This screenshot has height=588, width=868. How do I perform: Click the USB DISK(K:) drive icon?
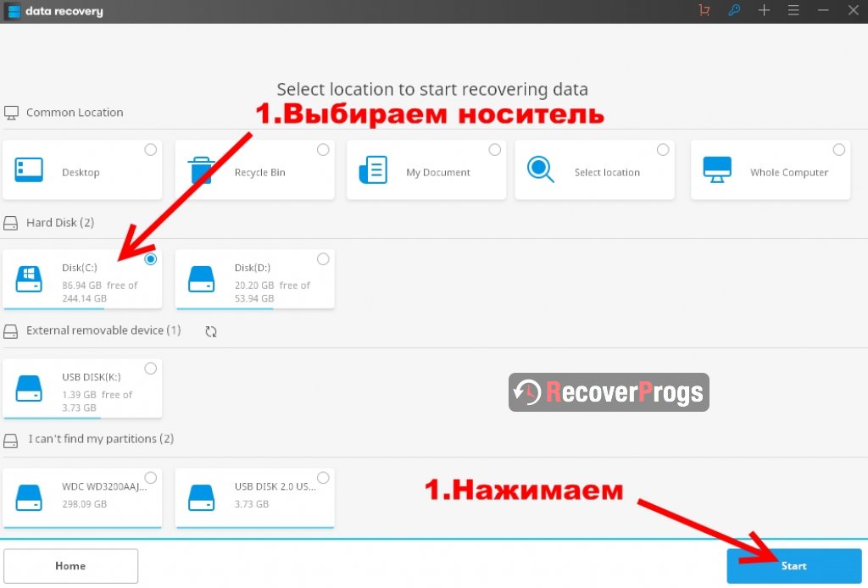(x=29, y=388)
